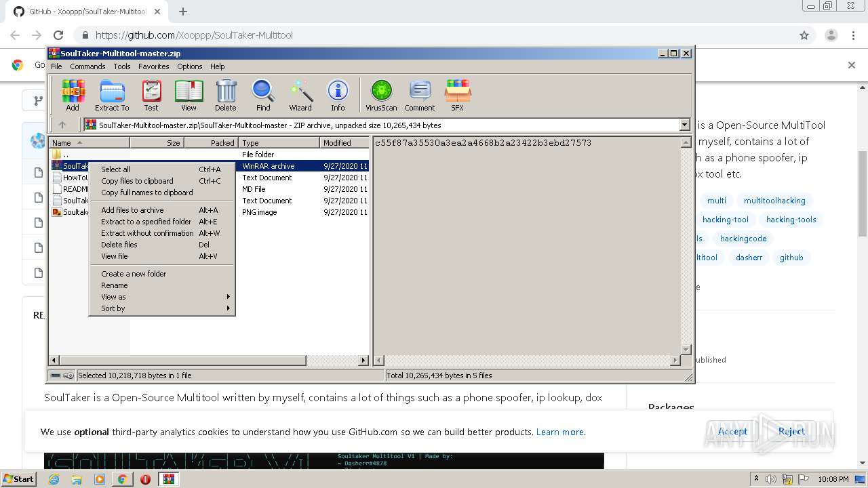Sort file list by Modified column
The width and height of the screenshot is (868, 488).
[x=344, y=143]
